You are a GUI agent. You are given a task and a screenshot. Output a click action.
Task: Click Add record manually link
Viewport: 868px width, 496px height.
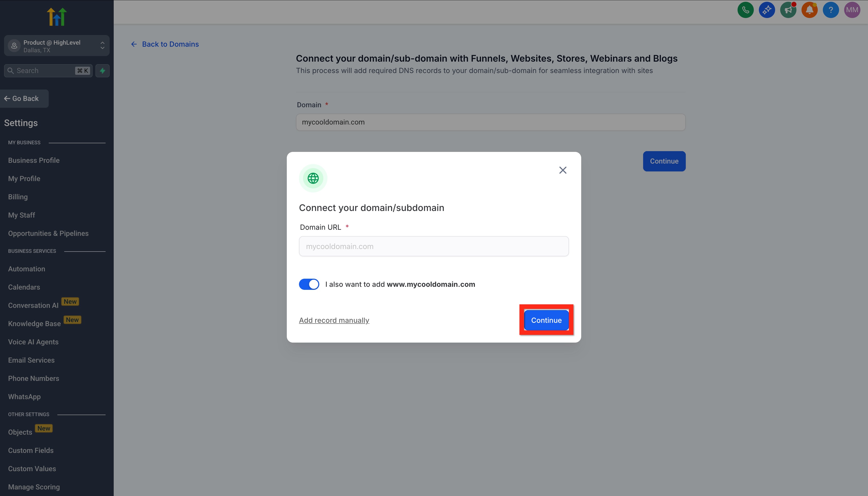coord(334,320)
